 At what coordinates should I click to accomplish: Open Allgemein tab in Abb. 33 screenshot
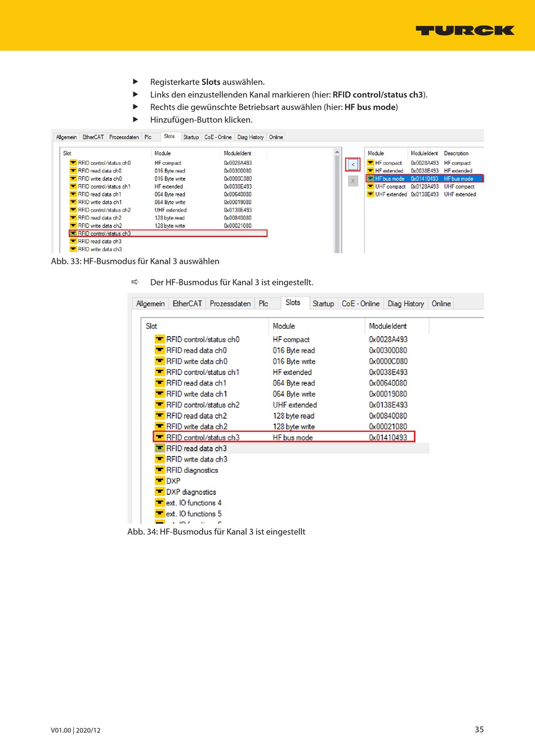[66, 137]
